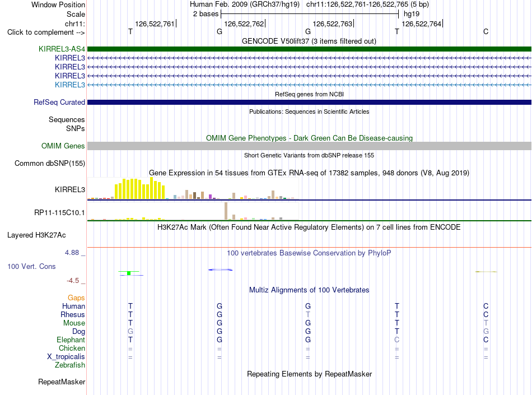Click the hg19 scale label
Viewport: 532px width, 395px height.
click(411, 14)
